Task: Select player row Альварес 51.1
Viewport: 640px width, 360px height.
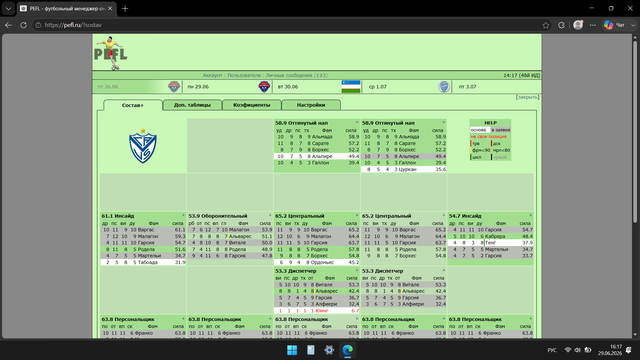Action: pos(230,236)
